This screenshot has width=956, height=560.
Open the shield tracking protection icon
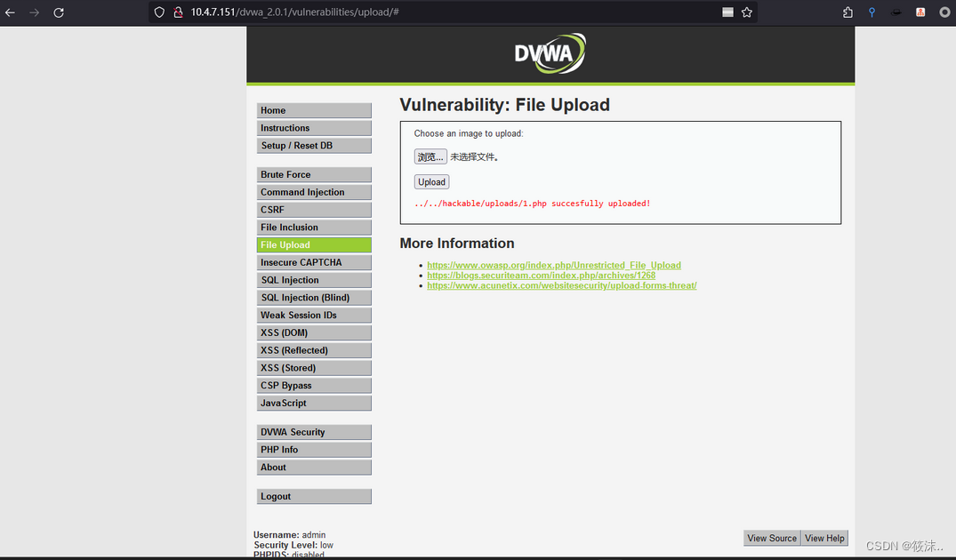[x=159, y=12]
